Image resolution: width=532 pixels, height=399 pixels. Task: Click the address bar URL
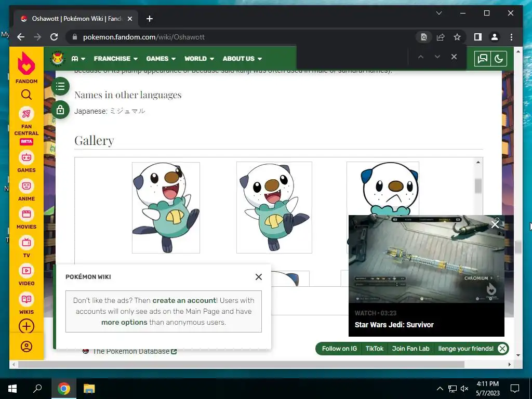click(144, 37)
